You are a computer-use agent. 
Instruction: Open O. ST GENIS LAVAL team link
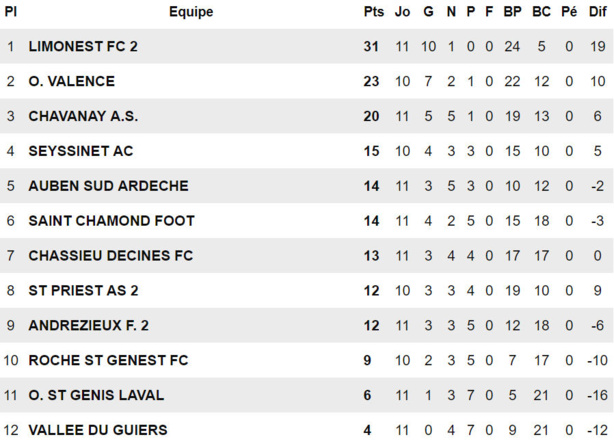[x=96, y=396]
